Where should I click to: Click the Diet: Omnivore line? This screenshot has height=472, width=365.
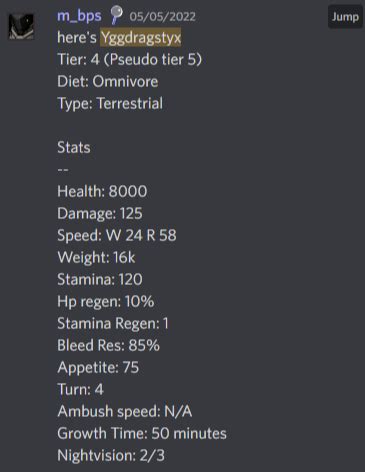pyautogui.click(x=108, y=82)
